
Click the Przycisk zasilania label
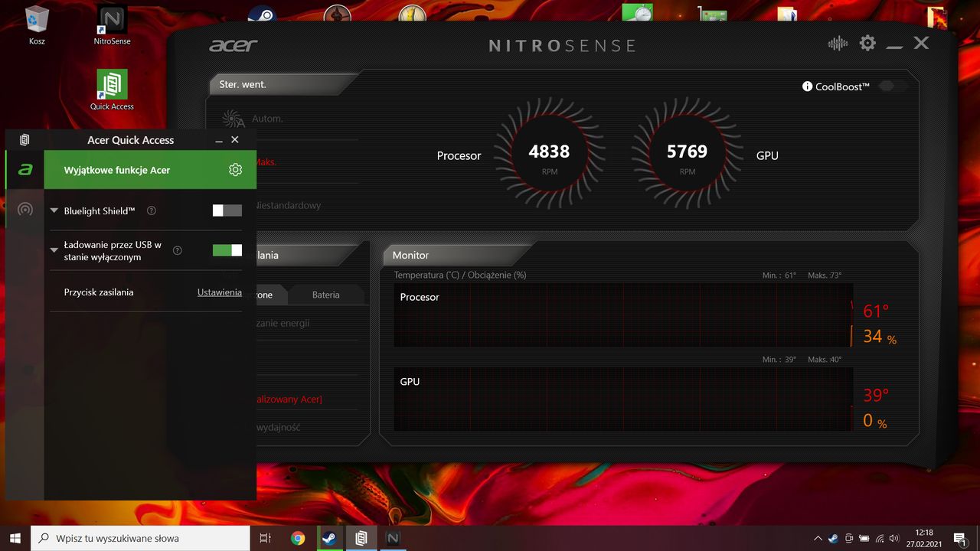point(99,292)
